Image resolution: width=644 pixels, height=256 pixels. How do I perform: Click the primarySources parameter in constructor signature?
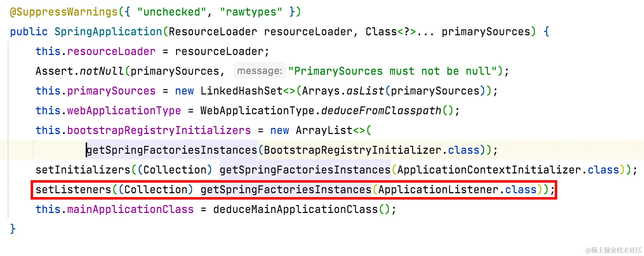pos(486,32)
